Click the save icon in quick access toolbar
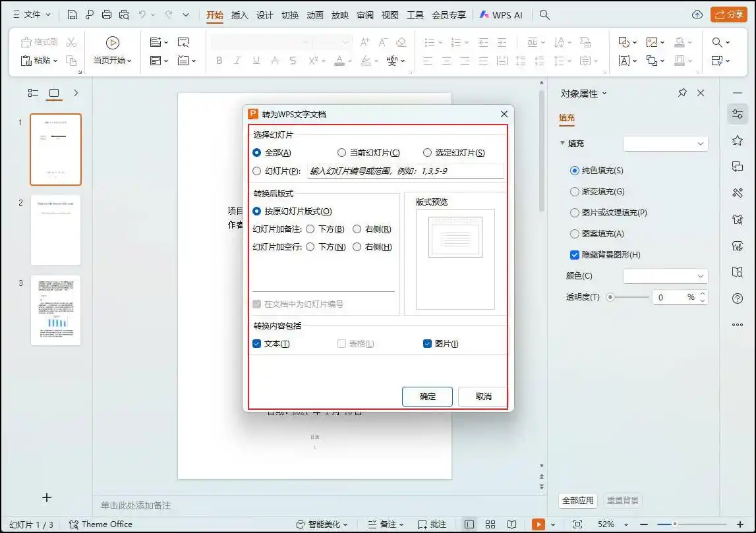The height and width of the screenshot is (533, 756). click(73, 14)
